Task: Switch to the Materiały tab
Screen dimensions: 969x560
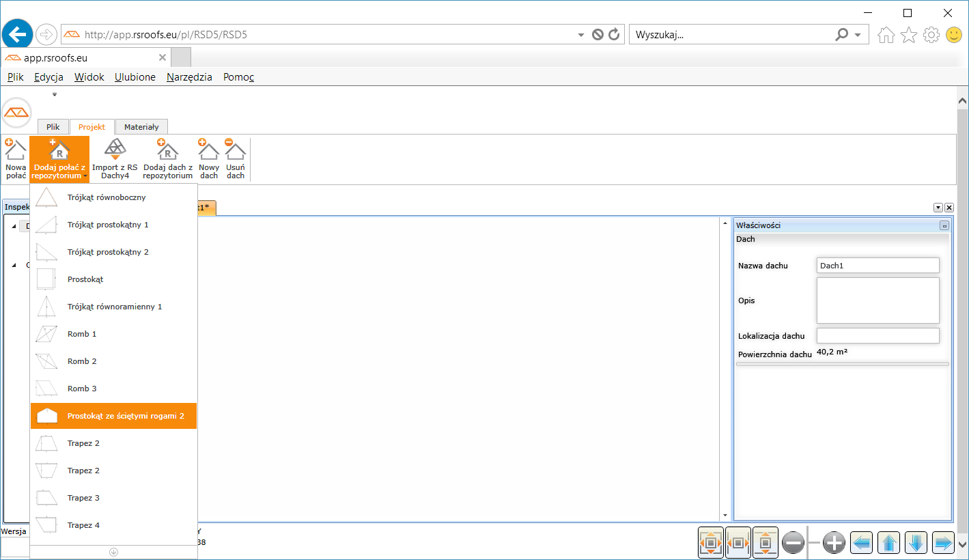Action: pos(141,127)
